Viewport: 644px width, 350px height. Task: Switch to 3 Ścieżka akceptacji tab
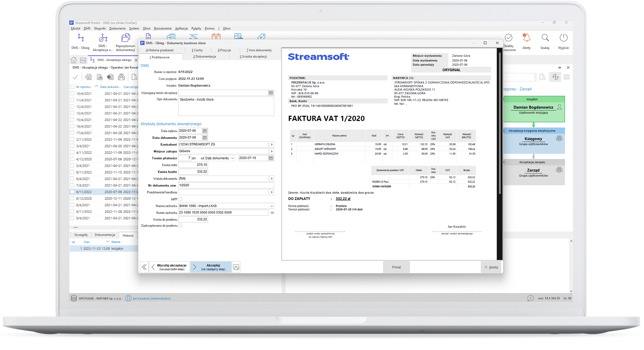253,56
